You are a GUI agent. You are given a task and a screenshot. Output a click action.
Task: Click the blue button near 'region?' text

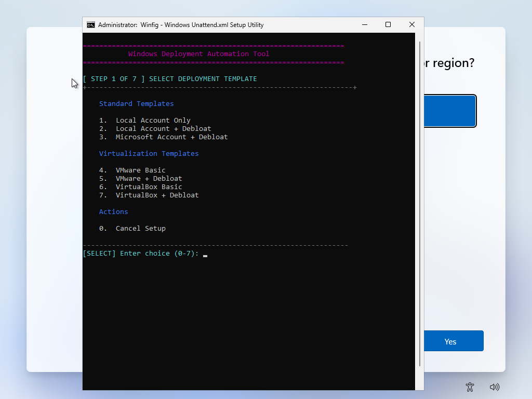click(x=450, y=111)
